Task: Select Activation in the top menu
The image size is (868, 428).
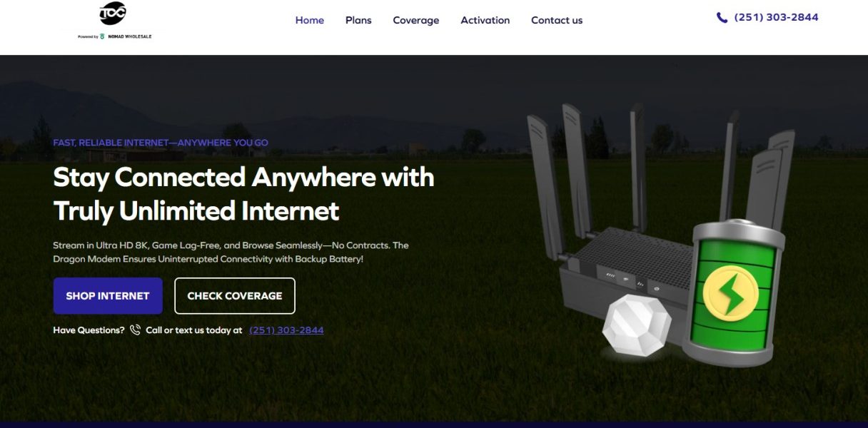Action: 485,20
